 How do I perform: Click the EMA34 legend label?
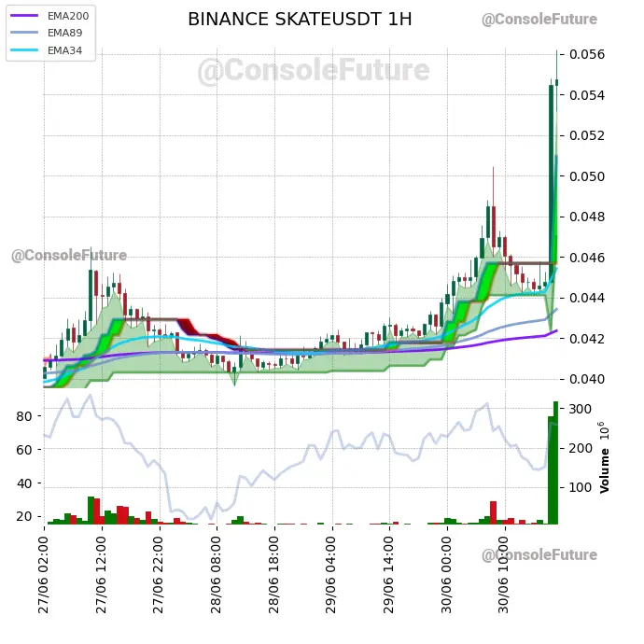coord(65,50)
